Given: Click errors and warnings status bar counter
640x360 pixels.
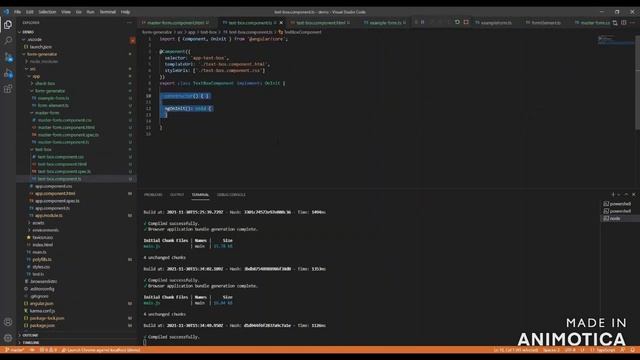Looking at the screenshot, I should pyautogui.click(x=48, y=350).
